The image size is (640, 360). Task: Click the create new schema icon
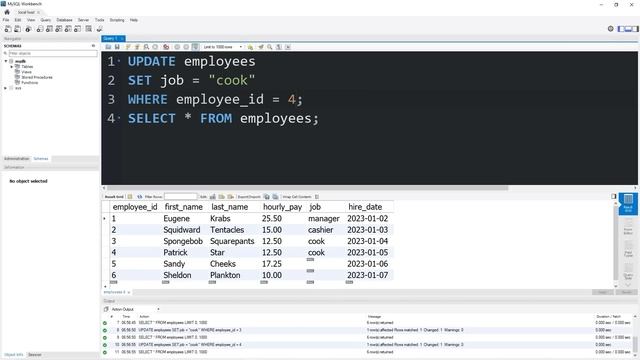pos(40,29)
